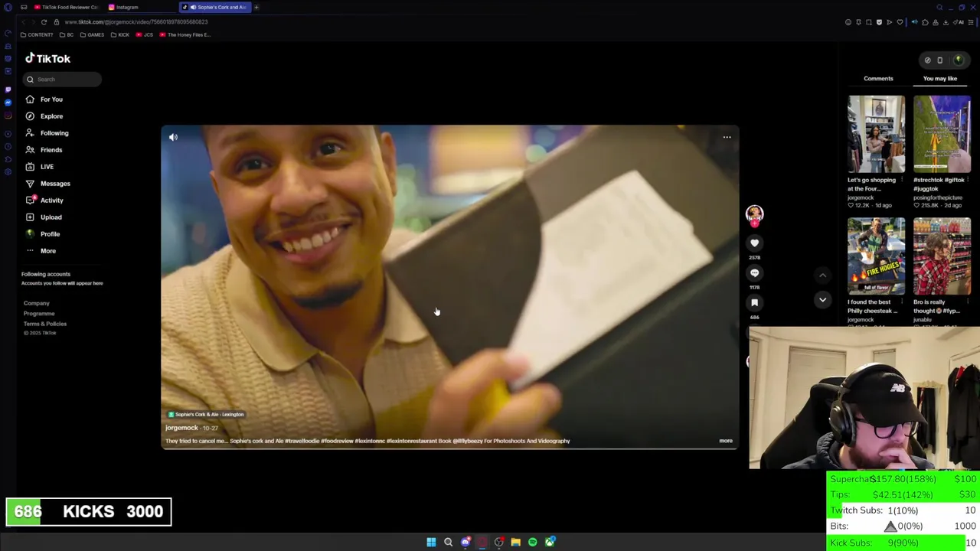The image size is (980, 551).
Task: Open the video options three-dot menu
Action: coord(727,138)
